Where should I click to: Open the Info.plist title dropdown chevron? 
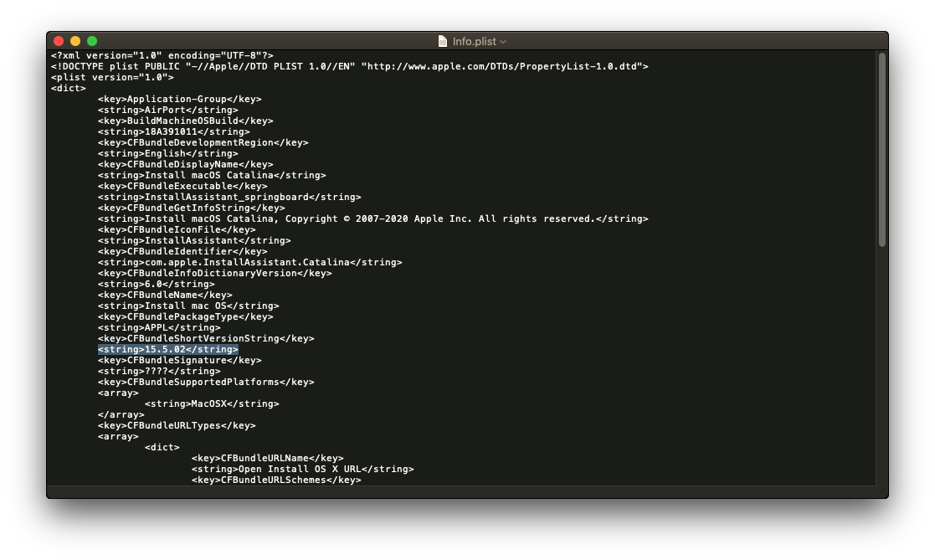[503, 42]
